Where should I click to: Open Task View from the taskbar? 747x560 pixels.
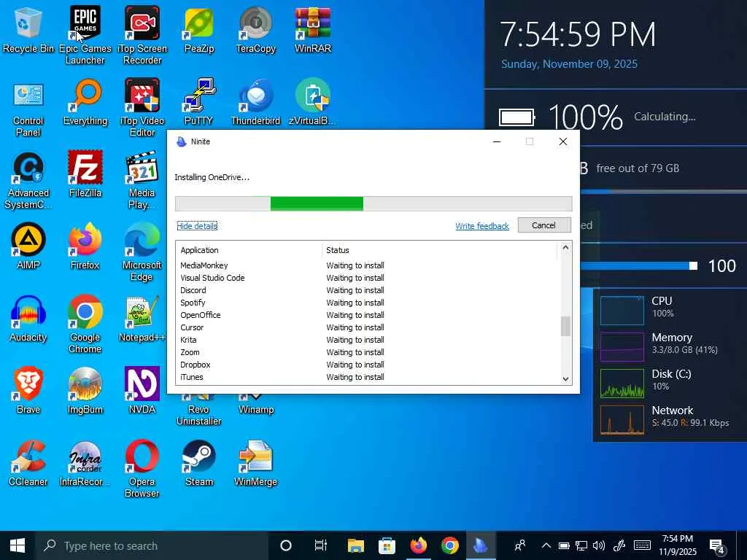[321, 545]
